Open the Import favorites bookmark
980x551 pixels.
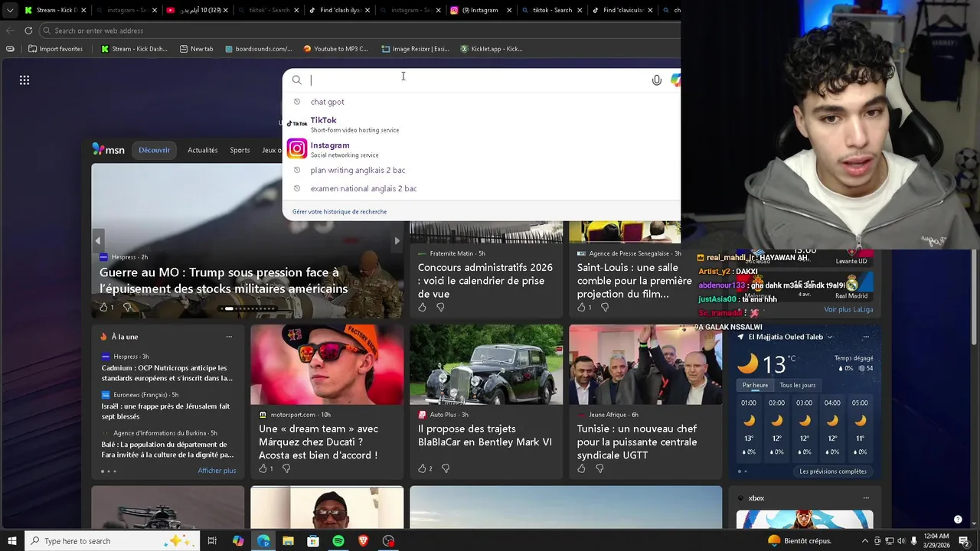point(55,49)
